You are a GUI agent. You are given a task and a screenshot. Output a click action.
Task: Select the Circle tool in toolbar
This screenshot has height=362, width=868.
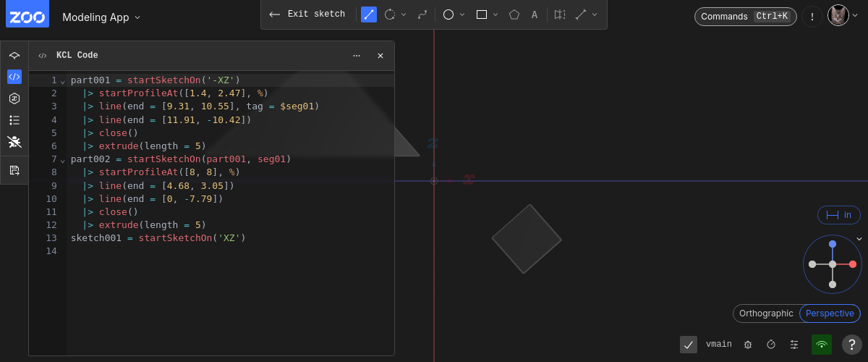tap(448, 14)
